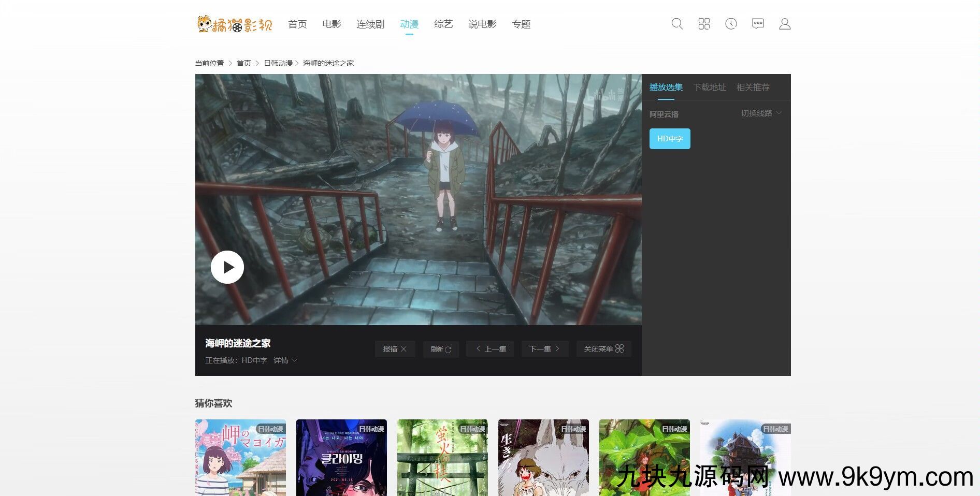This screenshot has width=980, height=496.
Task: Expand the 详情 details chevron
Action: [285, 360]
